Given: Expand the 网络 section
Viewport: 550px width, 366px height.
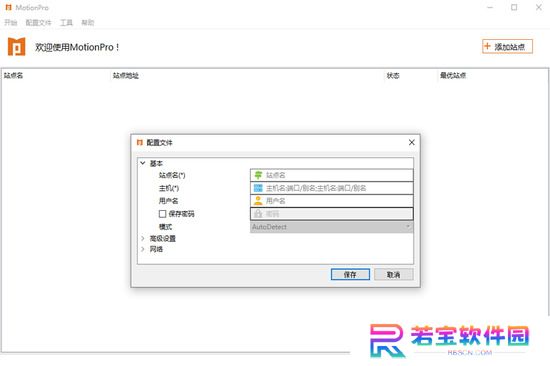Looking at the screenshot, I should 142,249.
